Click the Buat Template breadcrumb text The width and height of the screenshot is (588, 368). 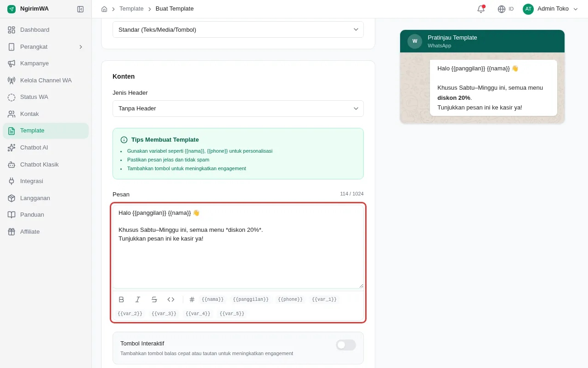(175, 9)
